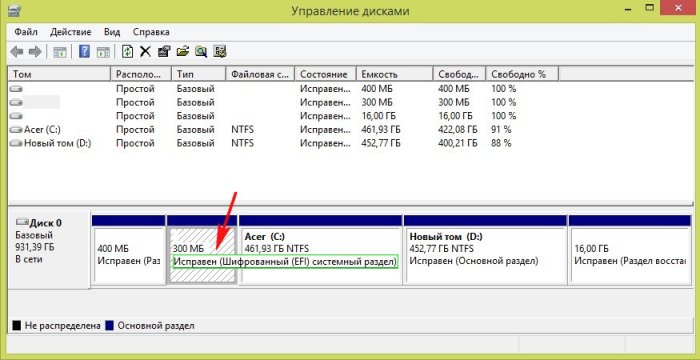Open the Справка menu
The height and width of the screenshot is (360, 700).
pos(151,32)
